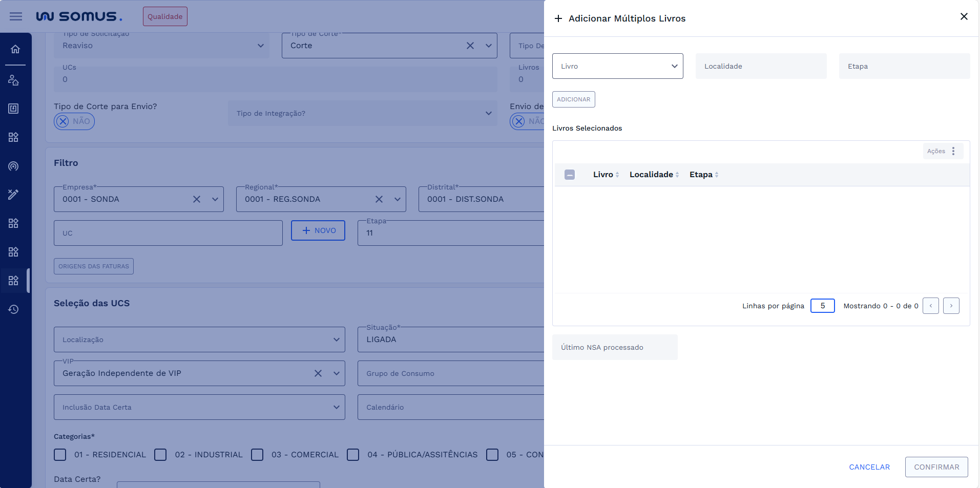The height and width of the screenshot is (488, 980).
Task: Open the history clock icon in sidebar
Action: click(14, 309)
